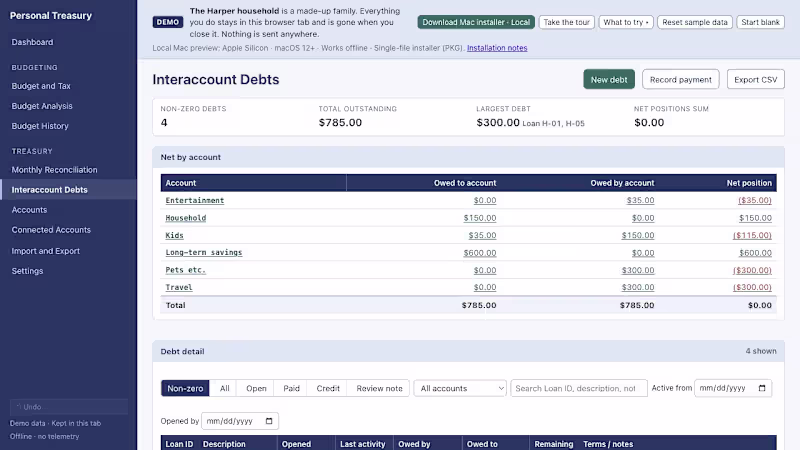Viewport: 800px width, 450px height.
Task: Click the Undo button in sidebar
Action: tap(69, 407)
